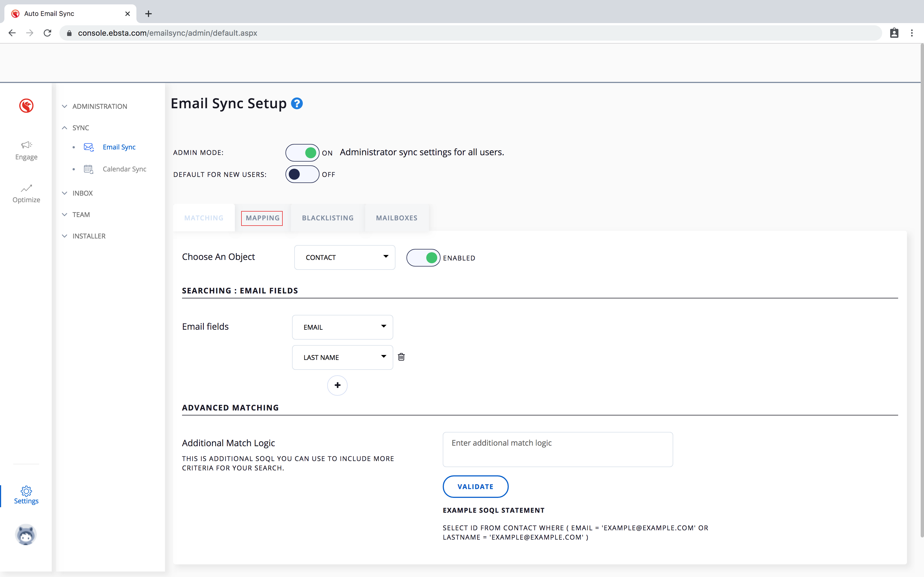Click the Validate button
The image size is (924, 577).
(x=475, y=487)
